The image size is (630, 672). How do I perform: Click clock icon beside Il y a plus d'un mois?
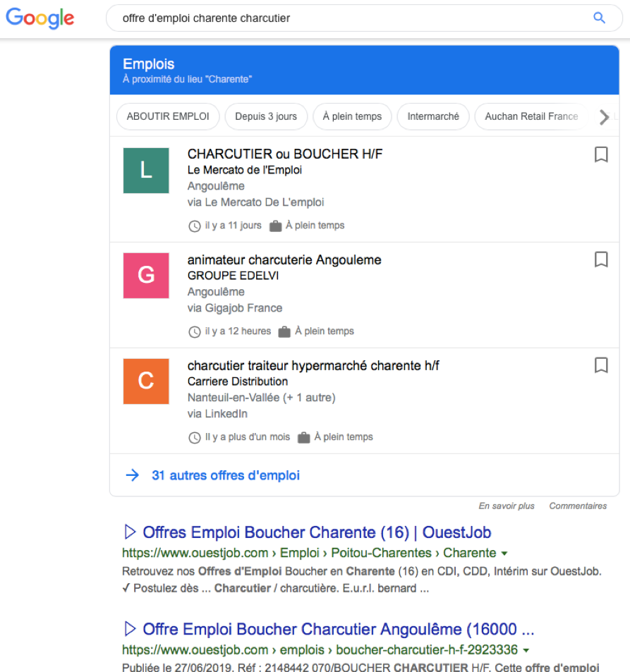(194, 438)
